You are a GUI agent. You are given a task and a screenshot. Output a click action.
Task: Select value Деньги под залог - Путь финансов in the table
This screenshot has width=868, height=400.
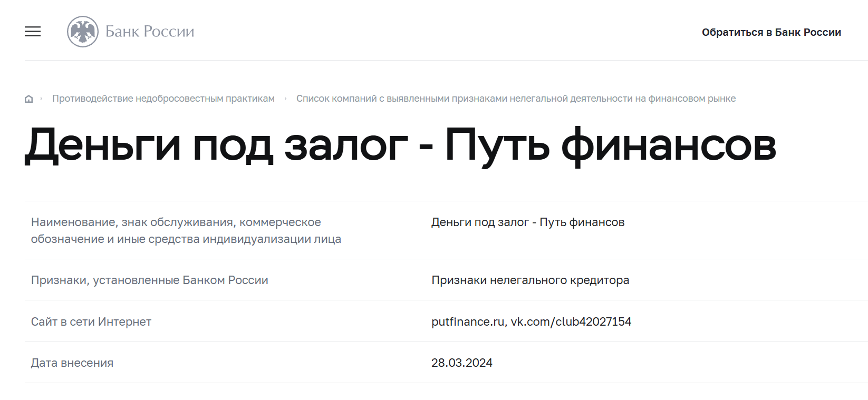click(528, 222)
